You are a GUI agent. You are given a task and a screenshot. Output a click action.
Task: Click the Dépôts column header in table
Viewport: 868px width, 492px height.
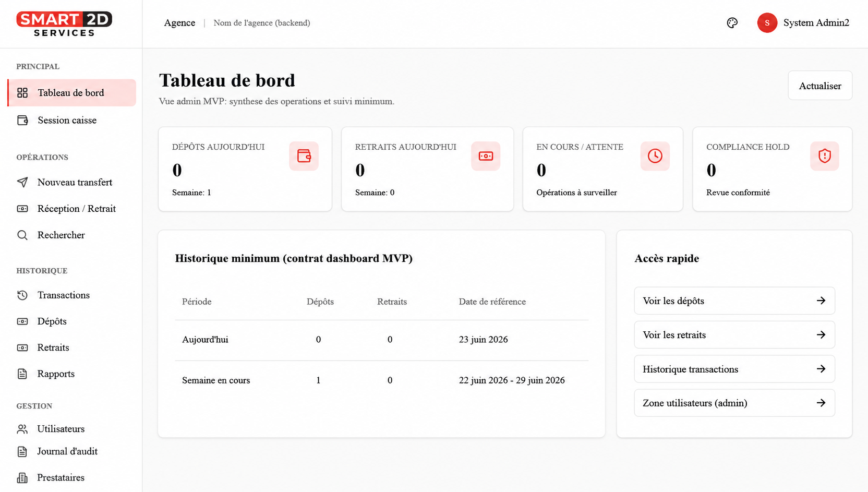click(x=320, y=302)
